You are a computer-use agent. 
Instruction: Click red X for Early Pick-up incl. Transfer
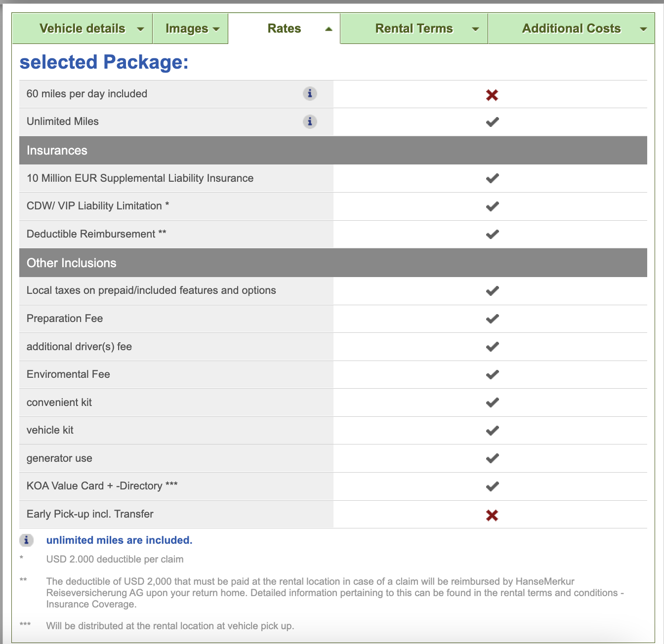tap(492, 515)
